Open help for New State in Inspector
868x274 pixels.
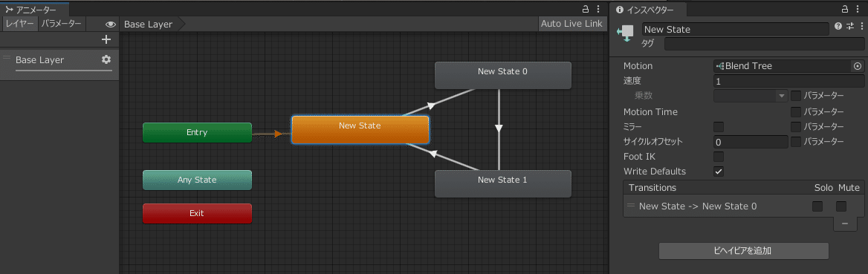(838, 27)
